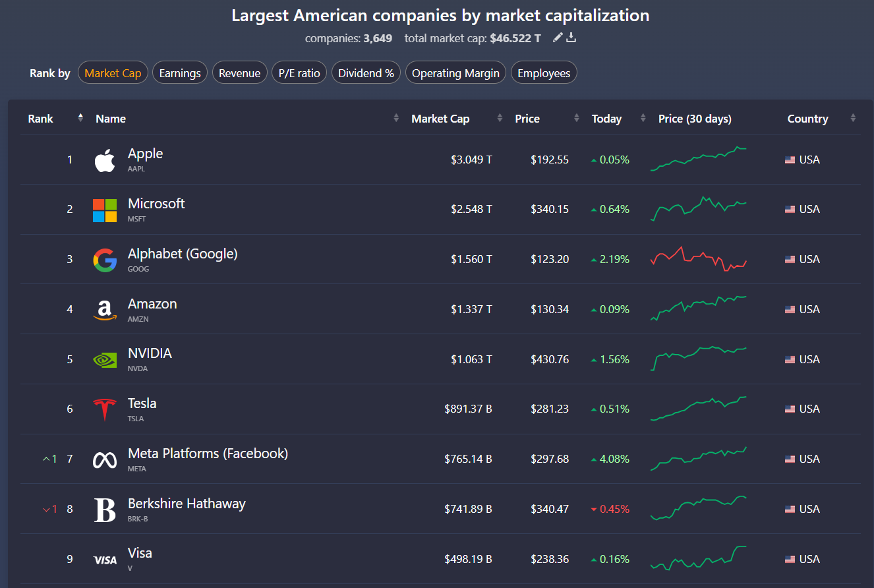
Task: Sort table by Today column arrows
Action: click(x=643, y=118)
